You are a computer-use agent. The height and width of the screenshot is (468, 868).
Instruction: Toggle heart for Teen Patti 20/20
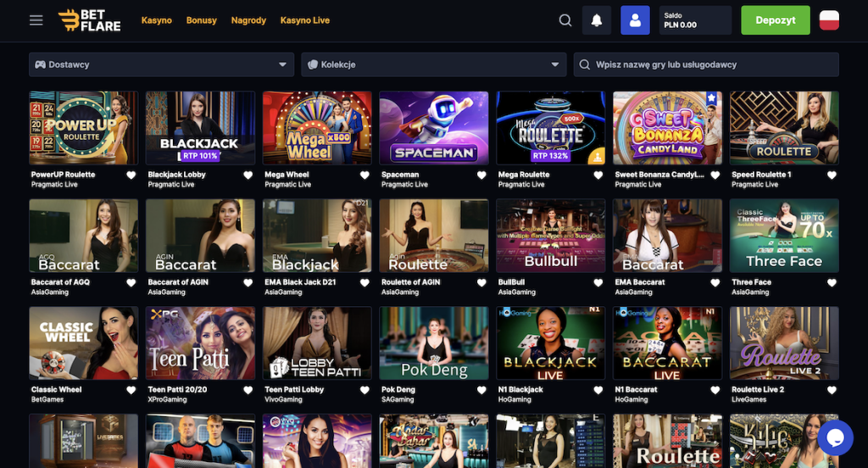click(x=248, y=390)
